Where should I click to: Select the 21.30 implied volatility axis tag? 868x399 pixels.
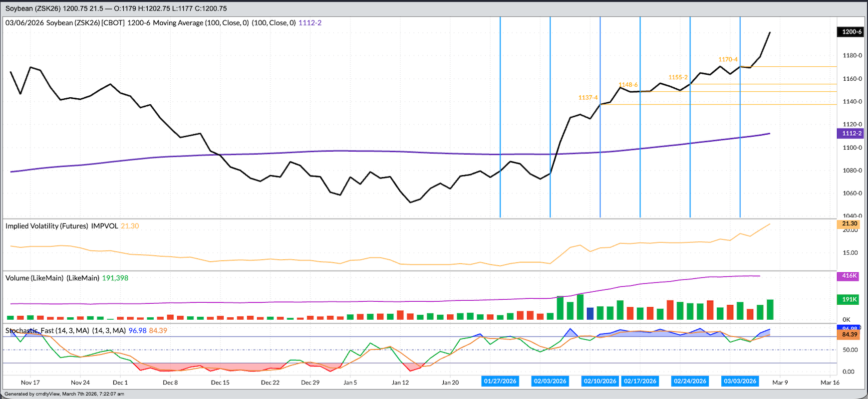[850, 224]
